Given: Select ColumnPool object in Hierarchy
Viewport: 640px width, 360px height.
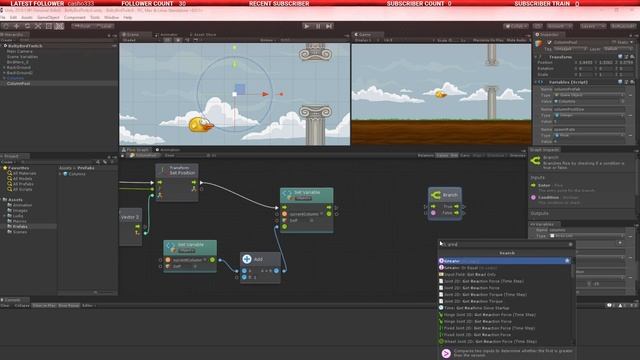Looking at the screenshot, I should (x=18, y=83).
